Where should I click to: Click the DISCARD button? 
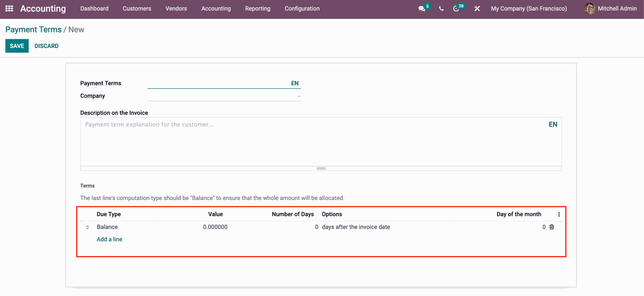46,46
